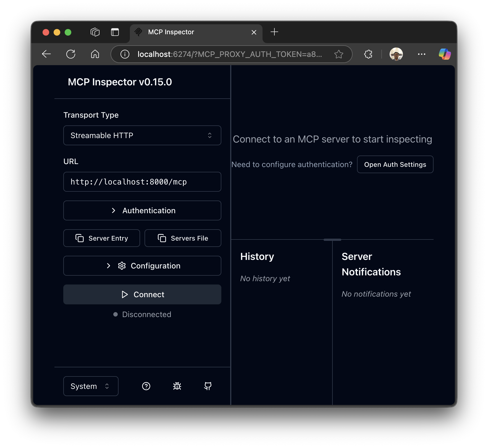Click the Connect button

pyautogui.click(x=142, y=294)
